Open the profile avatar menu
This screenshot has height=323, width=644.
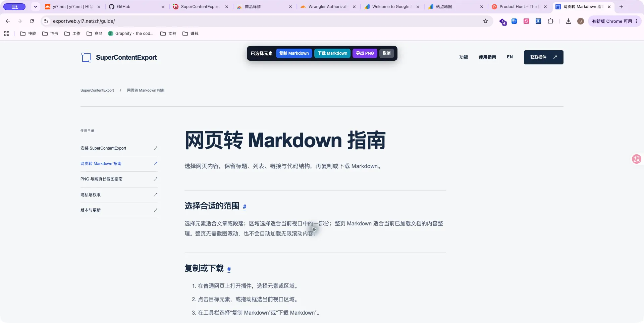pos(581,21)
